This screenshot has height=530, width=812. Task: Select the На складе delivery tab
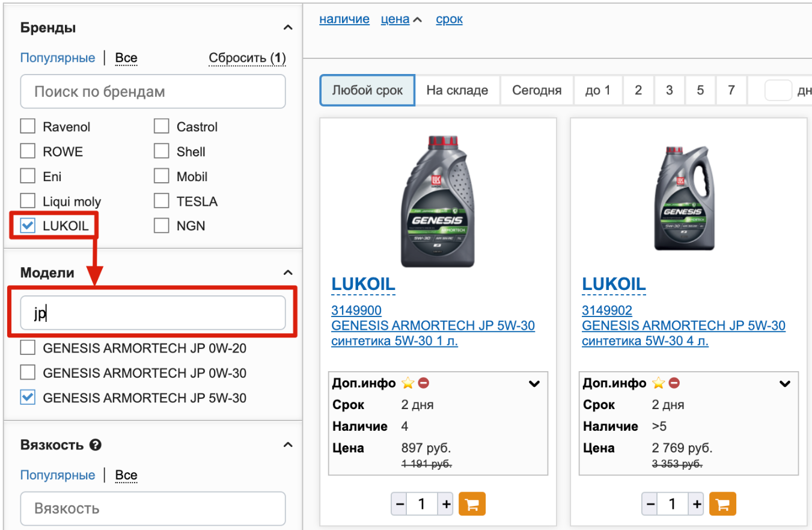click(457, 90)
